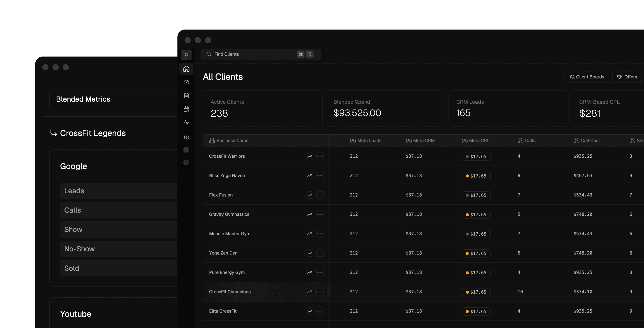
Task: Click the calendar icon in left sidebar
Action: pyautogui.click(x=187, y=109)
